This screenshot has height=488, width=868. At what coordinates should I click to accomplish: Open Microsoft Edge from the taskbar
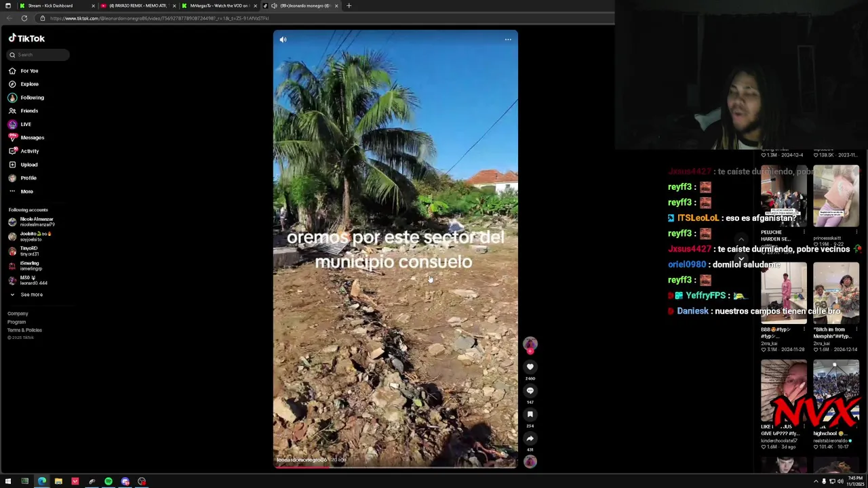tap(41, 482)
